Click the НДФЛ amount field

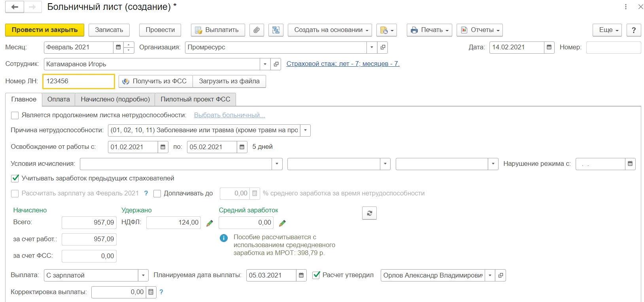pyautogui.click(x=174, y=223)
